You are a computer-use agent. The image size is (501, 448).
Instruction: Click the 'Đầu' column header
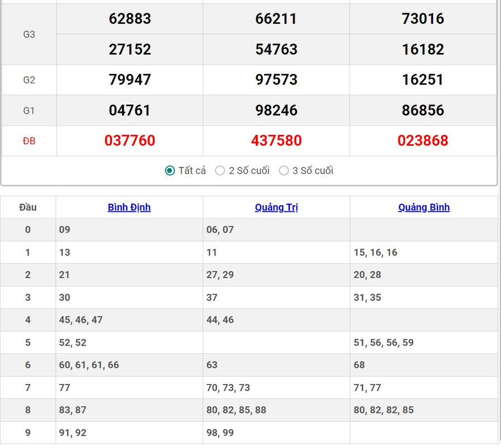pyautogui.click(x=28, y=208)
